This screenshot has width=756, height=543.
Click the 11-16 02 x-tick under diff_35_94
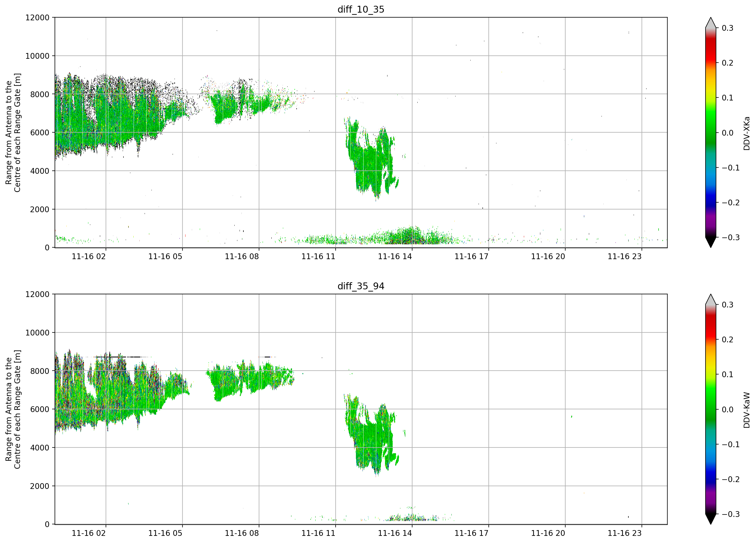[x=89, y=533]
